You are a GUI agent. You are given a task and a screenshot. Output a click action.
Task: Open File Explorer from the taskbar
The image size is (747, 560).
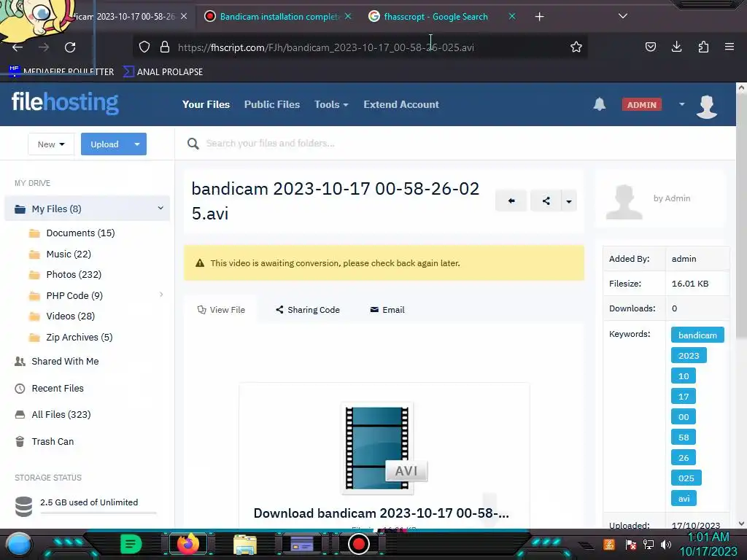(x=245, y=544)
